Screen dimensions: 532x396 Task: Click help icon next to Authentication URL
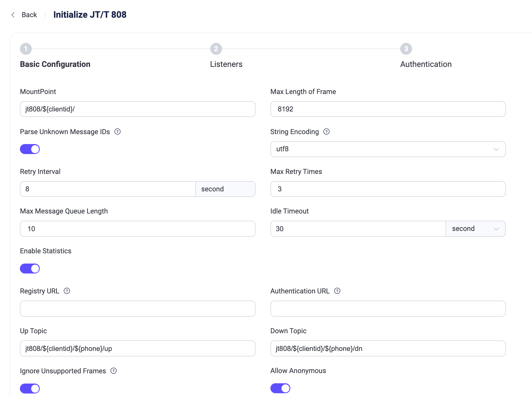pyautogui.click(x=337, y=291)
